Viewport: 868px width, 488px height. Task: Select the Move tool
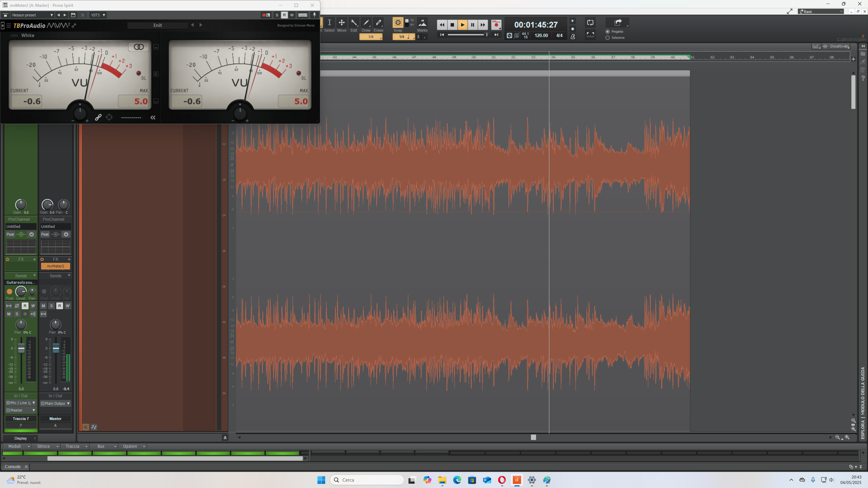pyautogui.click(x=341, y=25)
